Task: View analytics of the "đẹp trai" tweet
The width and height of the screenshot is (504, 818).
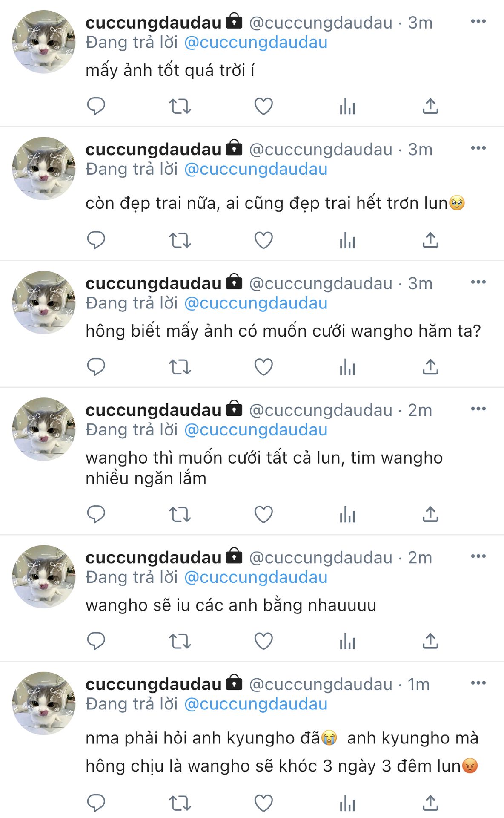Action: pyautogui.click(x=347, y=240)
